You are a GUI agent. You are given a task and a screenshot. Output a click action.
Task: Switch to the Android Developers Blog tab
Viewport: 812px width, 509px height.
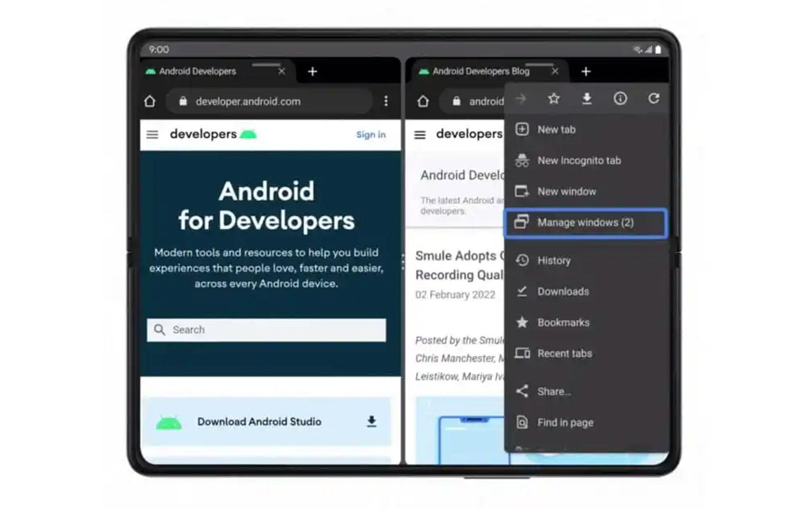487,71
